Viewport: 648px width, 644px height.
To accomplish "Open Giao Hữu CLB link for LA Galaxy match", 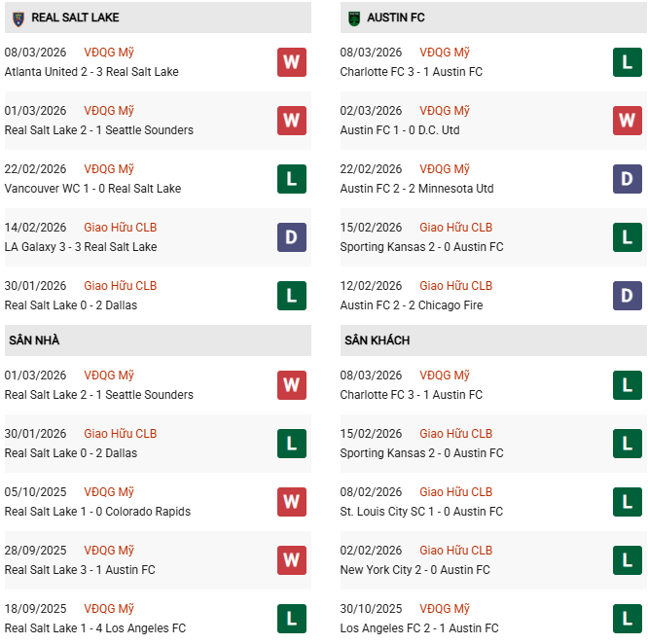I will coord(120,228).
